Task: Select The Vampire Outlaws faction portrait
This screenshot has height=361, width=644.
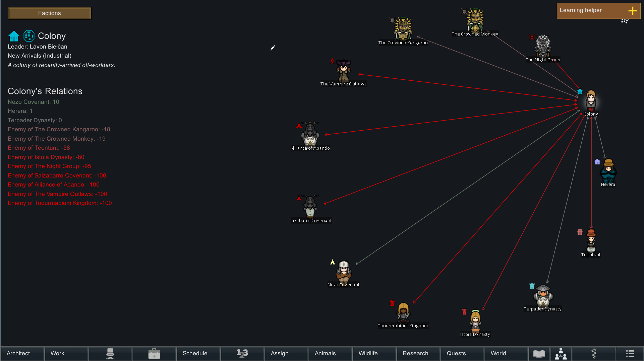Action: [x=344, y=70]
